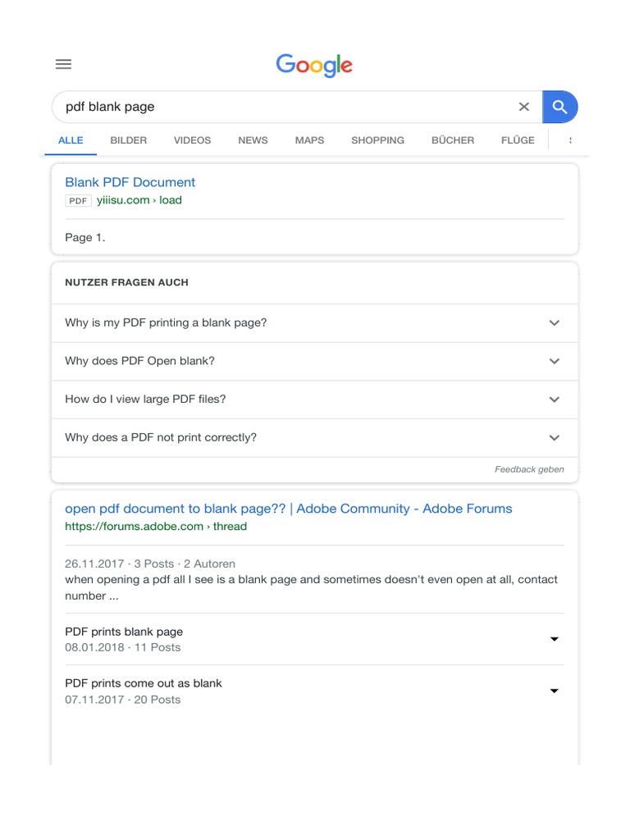
Task: Open the "Blank PDF Document" result link
Action: pos(130,182)
